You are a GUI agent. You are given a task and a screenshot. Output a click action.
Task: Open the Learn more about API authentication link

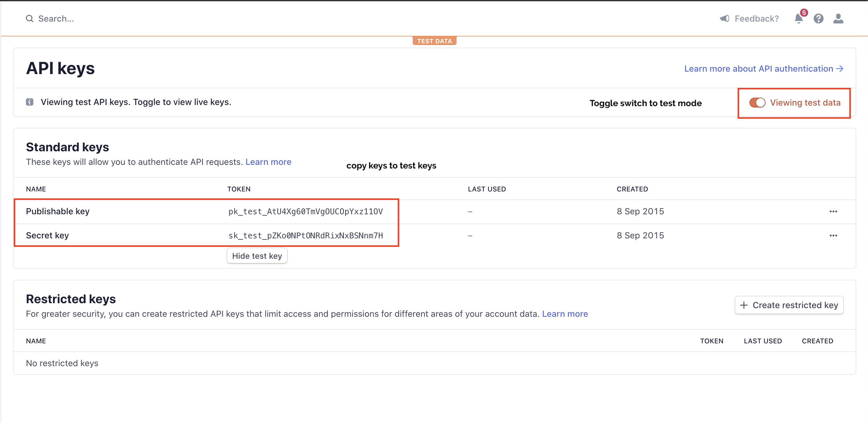(x=758, y=69)
